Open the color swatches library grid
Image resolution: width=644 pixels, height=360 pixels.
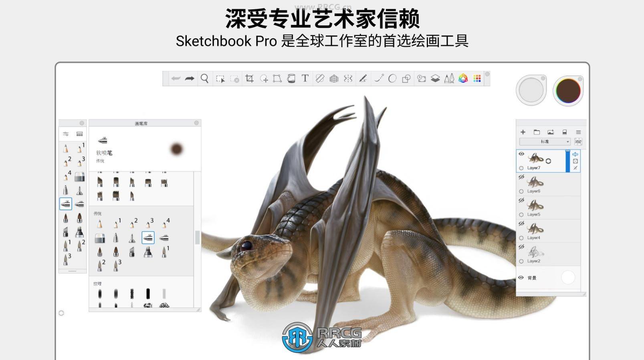[477, 78]
